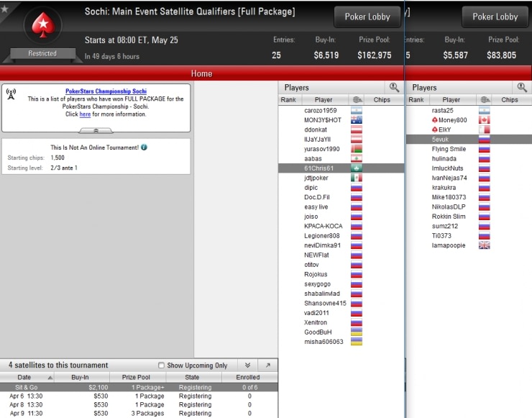532x418 pixels.
Task: Click Ukraine flag next to GoodBuH
Action: [x=357, y=332]
